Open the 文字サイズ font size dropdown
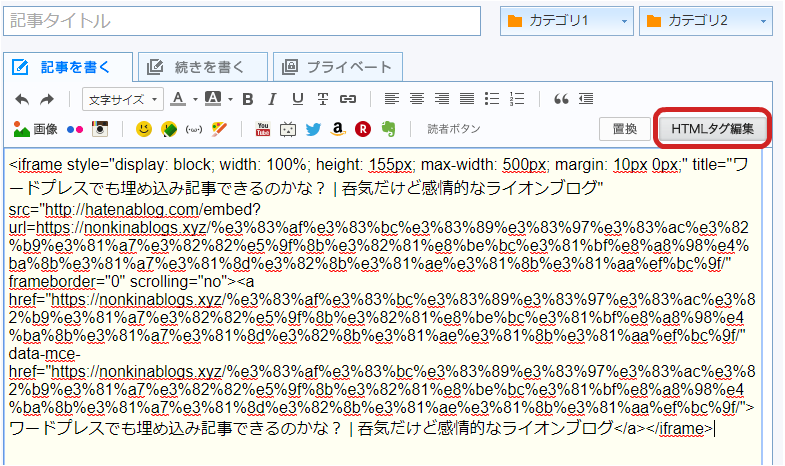Image resolution: width=785 pixels, height=466 pixels. [x=123, y=100]
